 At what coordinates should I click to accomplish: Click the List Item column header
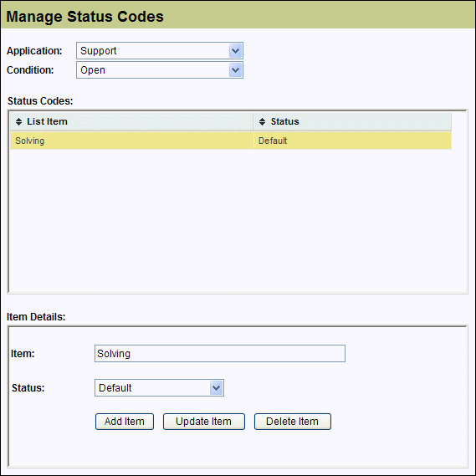(131, 121)
